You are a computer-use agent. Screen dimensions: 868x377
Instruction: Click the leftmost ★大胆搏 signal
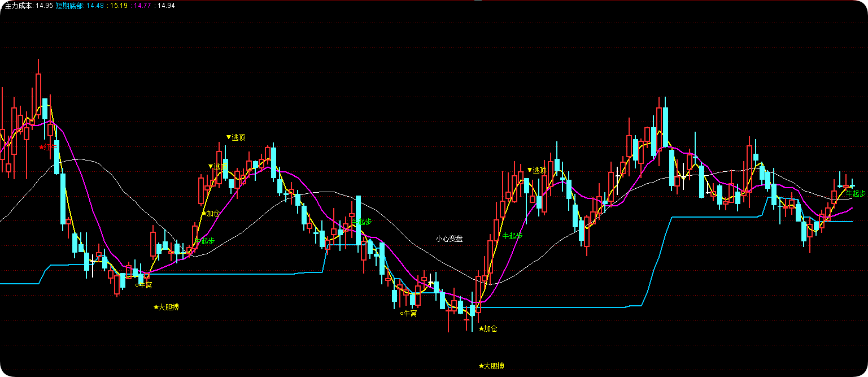[x=167, y=307]
